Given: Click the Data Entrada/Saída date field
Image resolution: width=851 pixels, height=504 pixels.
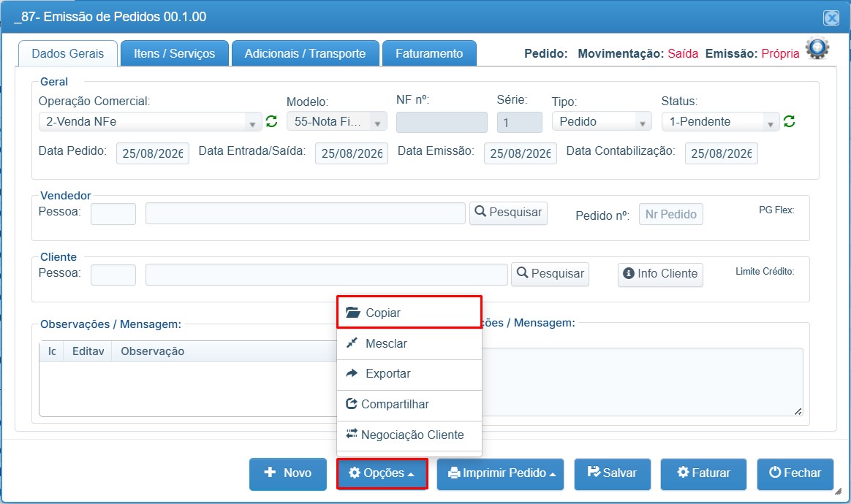Looking at the screenshot, I should (x=352, y=153).
